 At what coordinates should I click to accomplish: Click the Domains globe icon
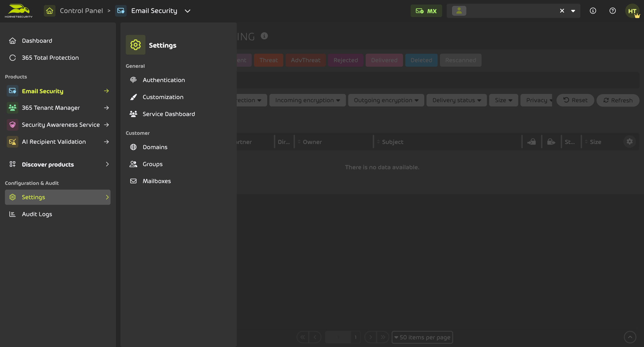[x=133, y=147]
